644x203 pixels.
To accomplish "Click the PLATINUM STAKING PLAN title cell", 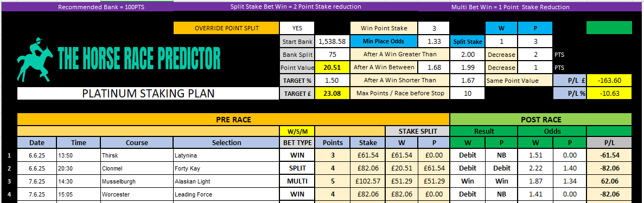I will pos(148,93).
